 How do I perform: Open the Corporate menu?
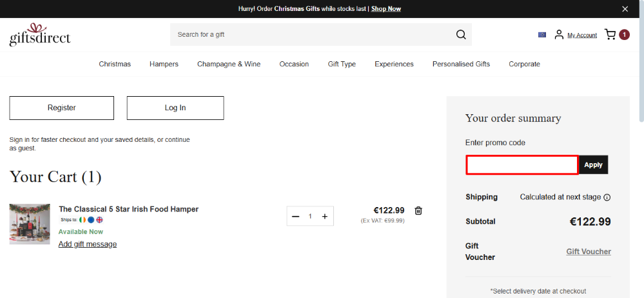(524, 64)
